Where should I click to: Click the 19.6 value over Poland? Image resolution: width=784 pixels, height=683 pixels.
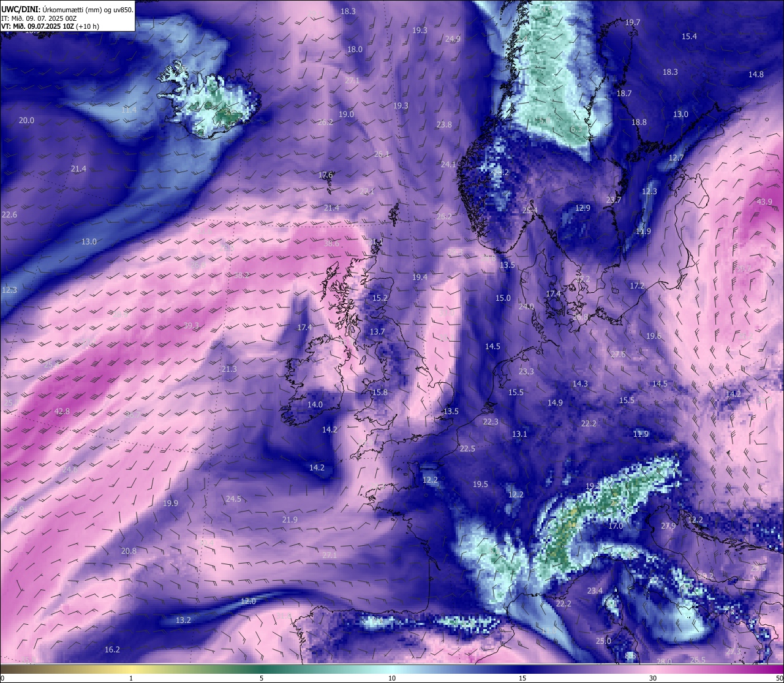(x=654, y=336)
